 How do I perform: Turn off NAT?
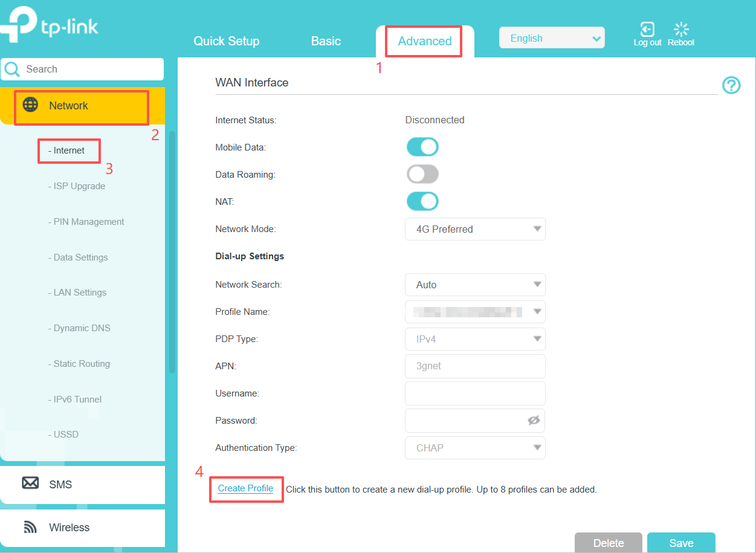click(422, 201)
